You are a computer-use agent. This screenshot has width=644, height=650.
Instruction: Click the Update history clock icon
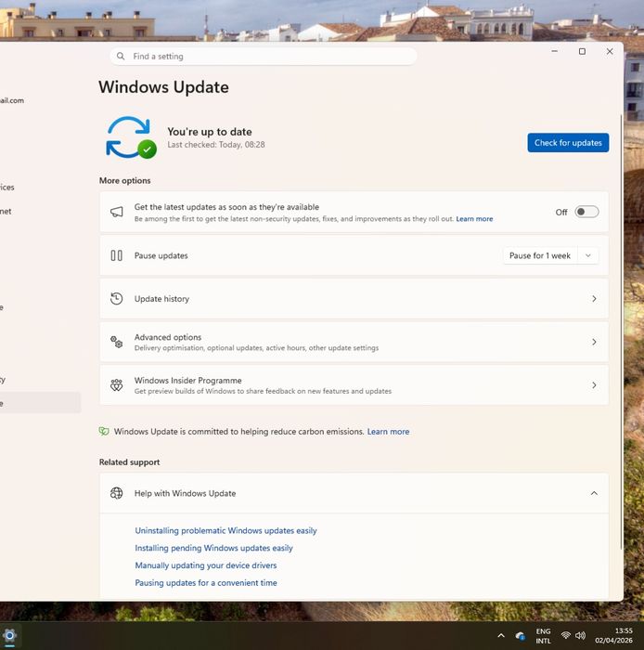click(x=117, y=299)
